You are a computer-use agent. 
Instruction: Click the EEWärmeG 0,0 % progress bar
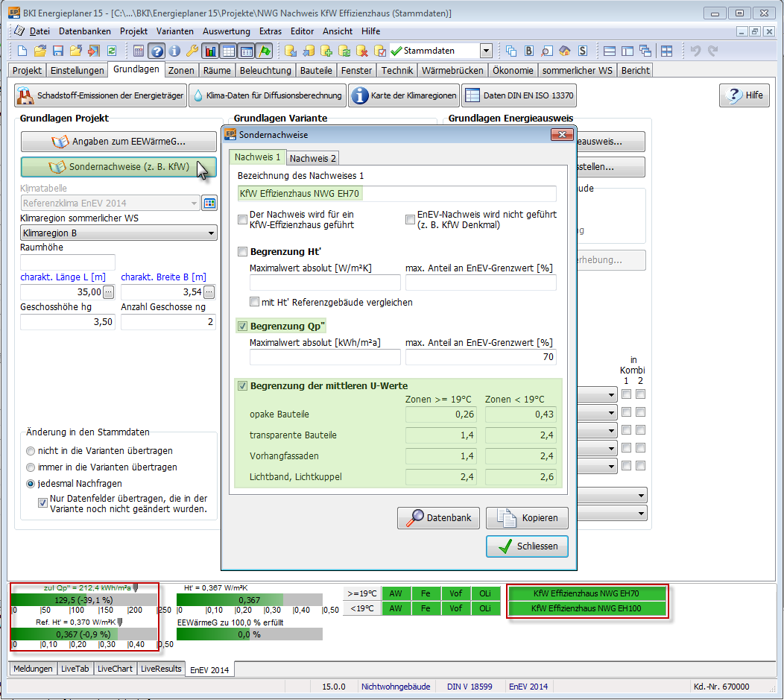coord(250,634)
